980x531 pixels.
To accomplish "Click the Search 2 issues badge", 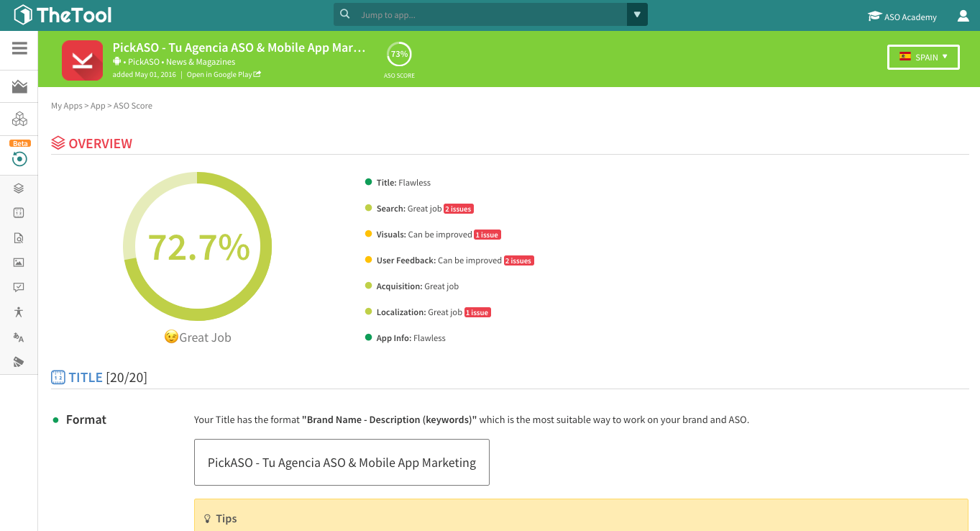I will coord(459,209).
